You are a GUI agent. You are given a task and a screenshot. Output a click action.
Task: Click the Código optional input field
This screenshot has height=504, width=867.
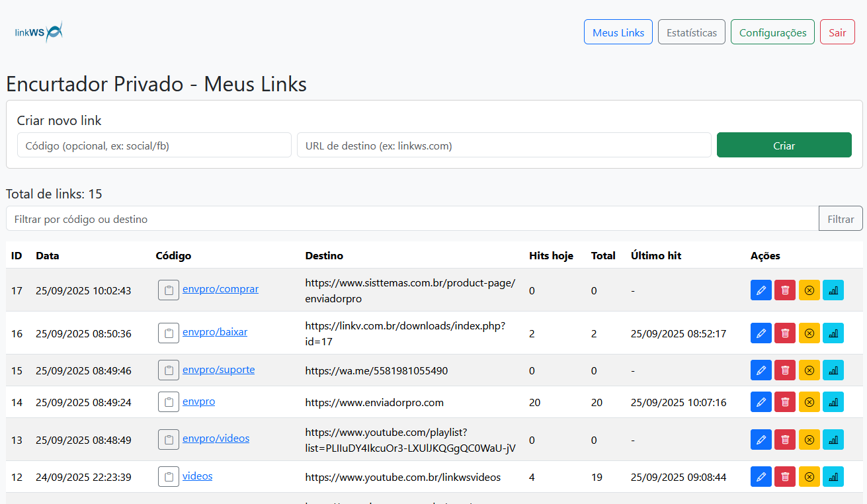[154, 146]
